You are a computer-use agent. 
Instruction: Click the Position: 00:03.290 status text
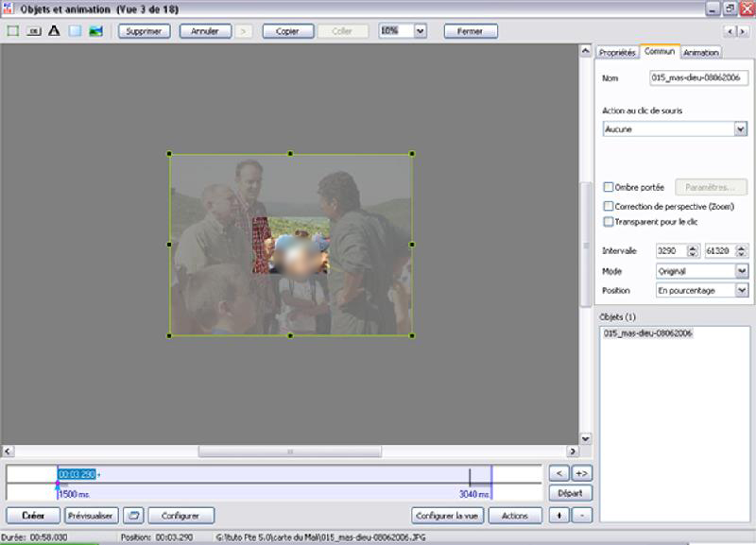(157, 537)
